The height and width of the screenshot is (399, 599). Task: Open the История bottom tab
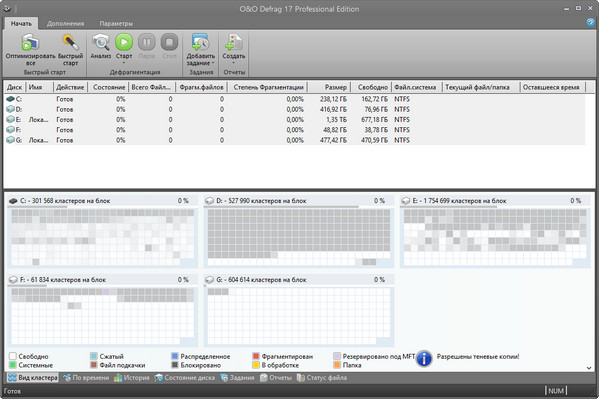coord(132,378)
